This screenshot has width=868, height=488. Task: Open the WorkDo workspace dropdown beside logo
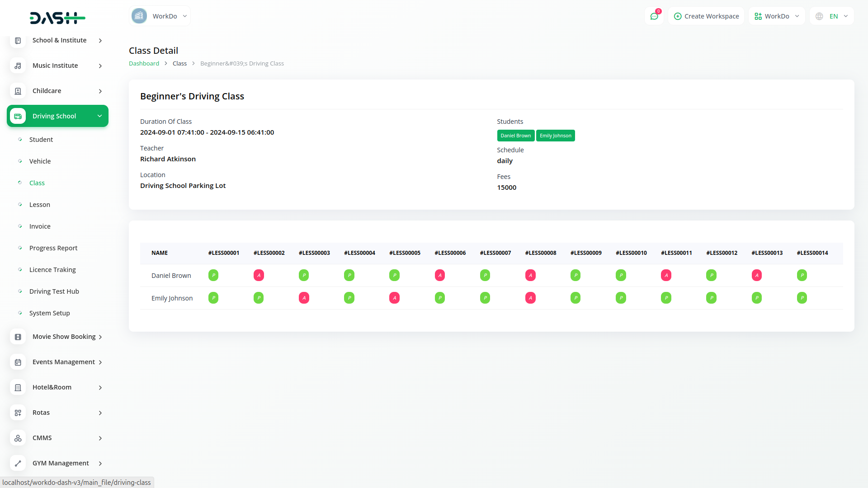point(160,16)
